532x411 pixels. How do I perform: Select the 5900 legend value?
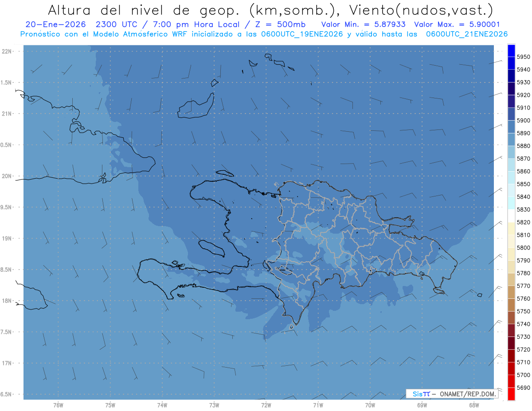523,121
